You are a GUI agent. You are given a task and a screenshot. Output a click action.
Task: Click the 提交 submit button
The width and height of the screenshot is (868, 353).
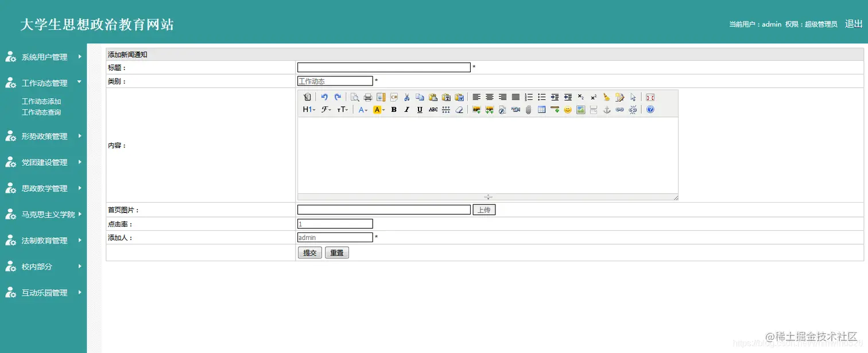[x=310, y=253]
